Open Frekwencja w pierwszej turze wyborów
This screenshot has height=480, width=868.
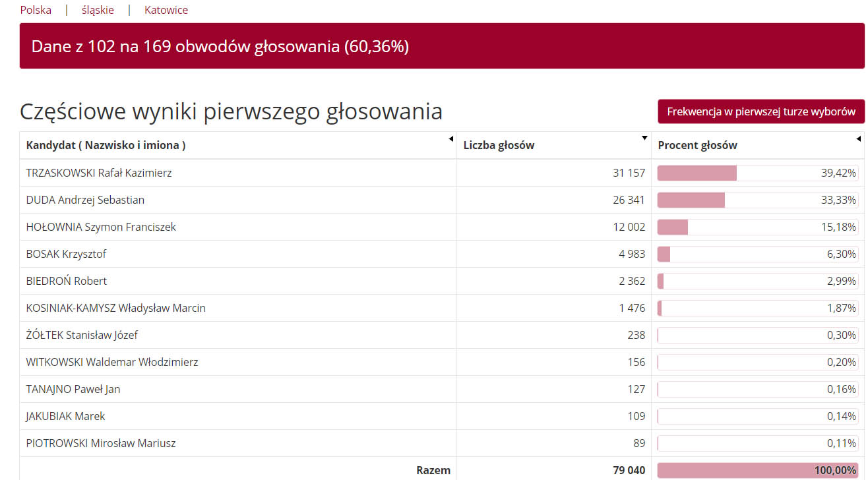[x=761, y=111]
